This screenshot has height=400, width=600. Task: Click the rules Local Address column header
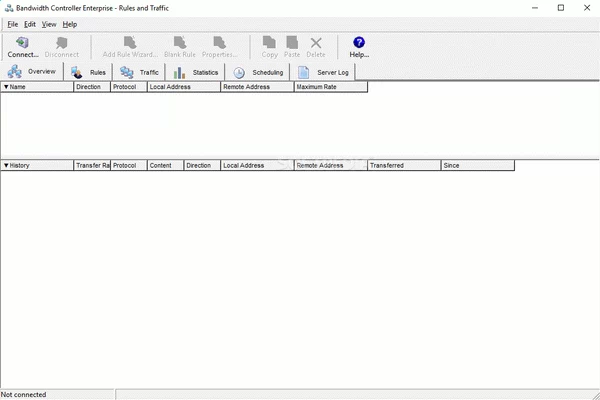tap(184, 87)
